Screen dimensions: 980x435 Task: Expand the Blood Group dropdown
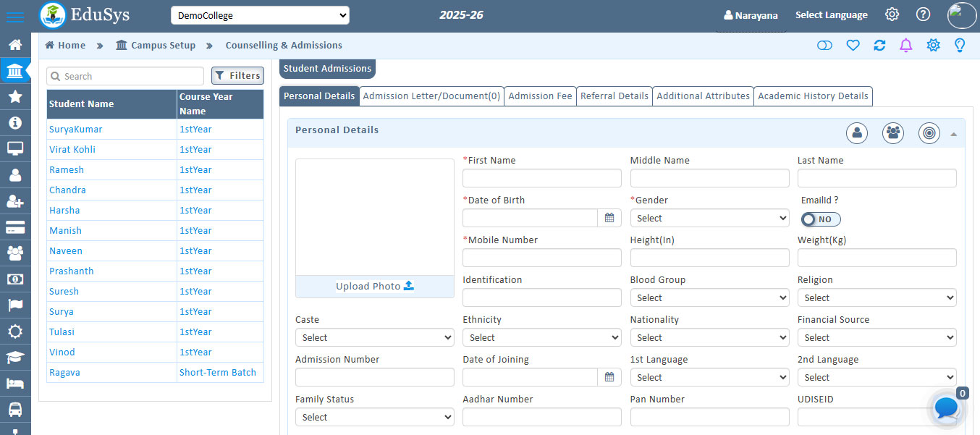click(709, 297)
